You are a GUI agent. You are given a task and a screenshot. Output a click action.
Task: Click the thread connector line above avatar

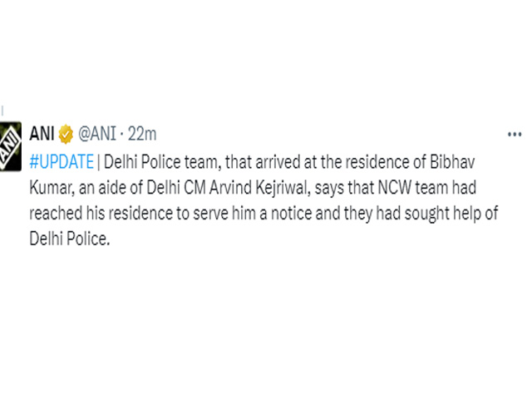click(2, 111)
